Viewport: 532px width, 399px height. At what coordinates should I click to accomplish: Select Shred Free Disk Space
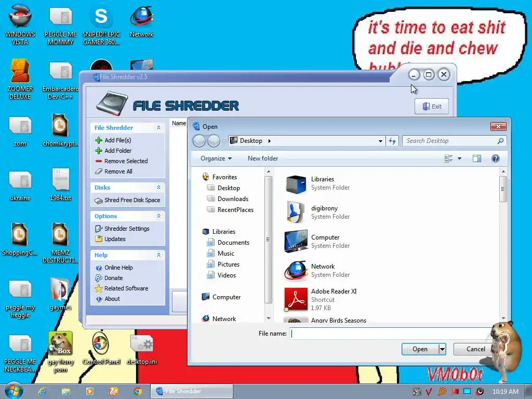tap(132, 200)
